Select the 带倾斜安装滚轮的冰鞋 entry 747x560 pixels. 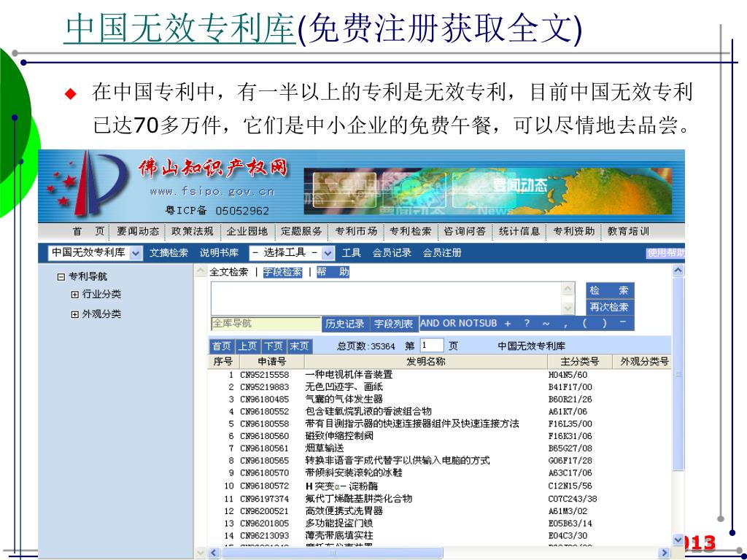coord(354,472)
